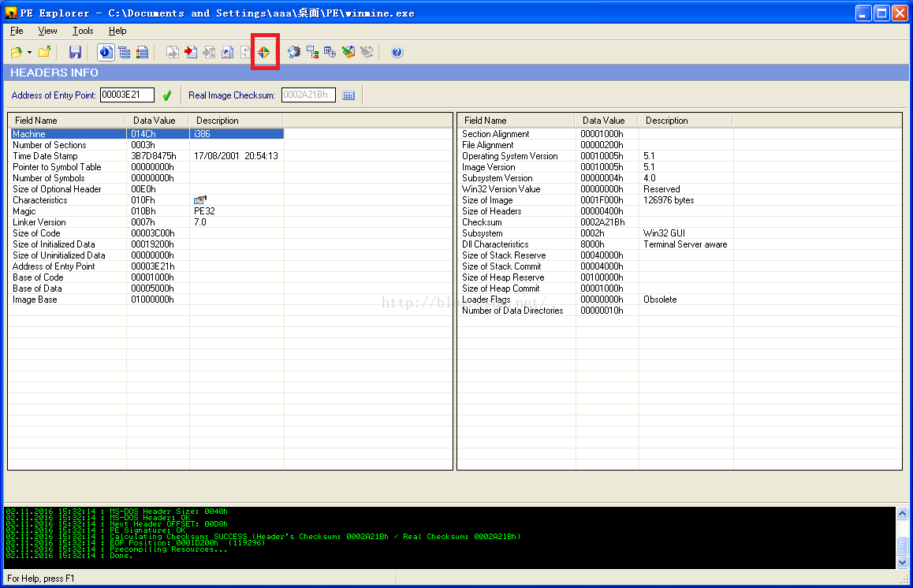Viewport: 913px width, 588px height.
Task: Select the Linker Version row
Action: pos(147,222)
